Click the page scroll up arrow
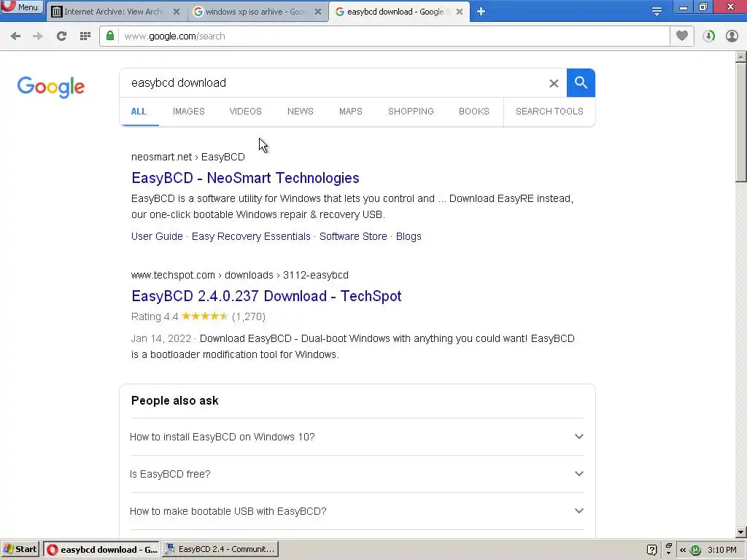747x560 pixels. [741, 57]
